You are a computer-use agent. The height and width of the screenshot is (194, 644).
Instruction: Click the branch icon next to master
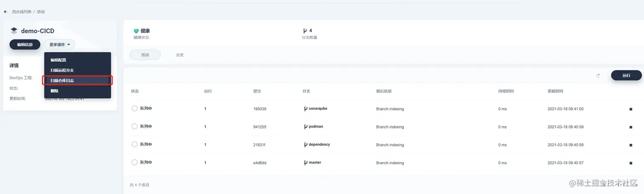coord(305,162)
